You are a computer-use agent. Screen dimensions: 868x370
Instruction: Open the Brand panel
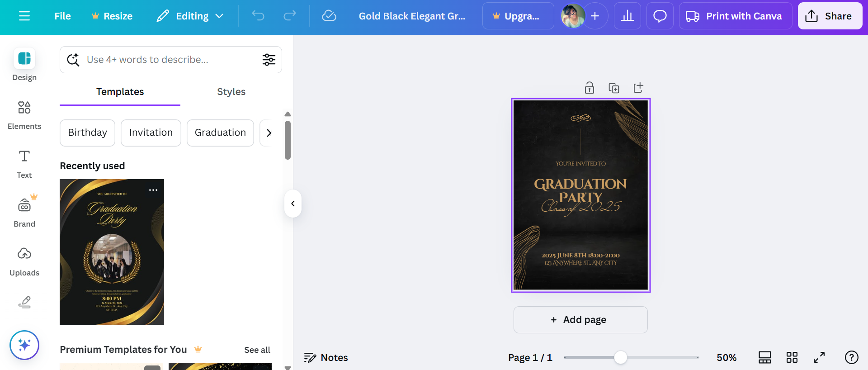coord(24,212)
